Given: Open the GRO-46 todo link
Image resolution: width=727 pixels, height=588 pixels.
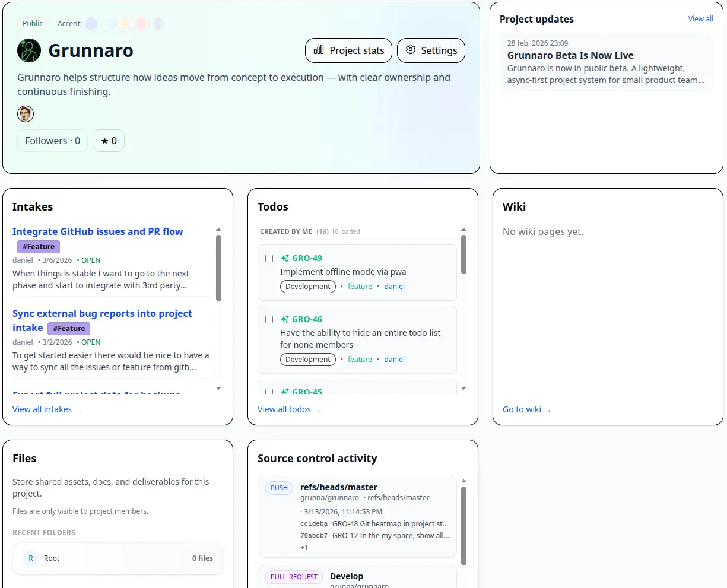Looking at the screenshot, I should click(x=307, y=319).
